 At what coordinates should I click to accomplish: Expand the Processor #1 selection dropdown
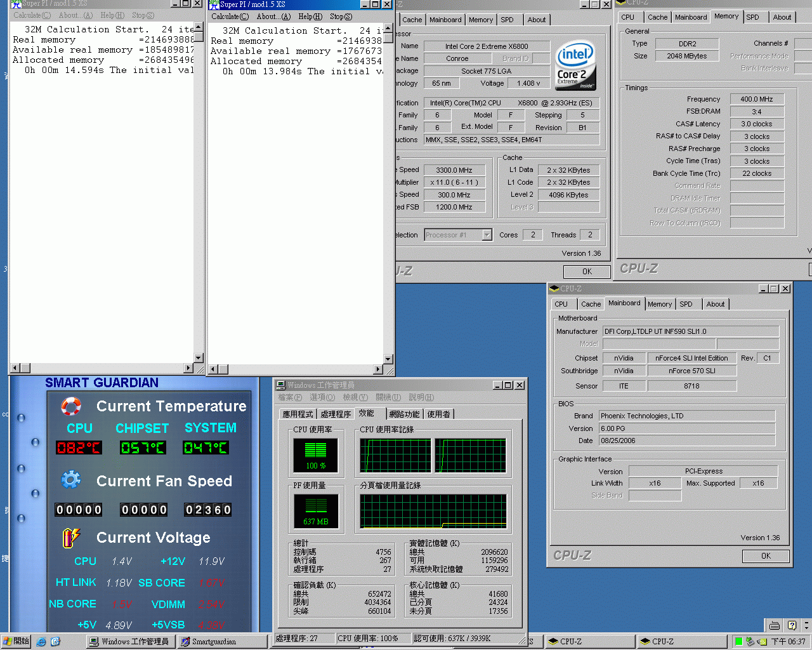(487, 235)
